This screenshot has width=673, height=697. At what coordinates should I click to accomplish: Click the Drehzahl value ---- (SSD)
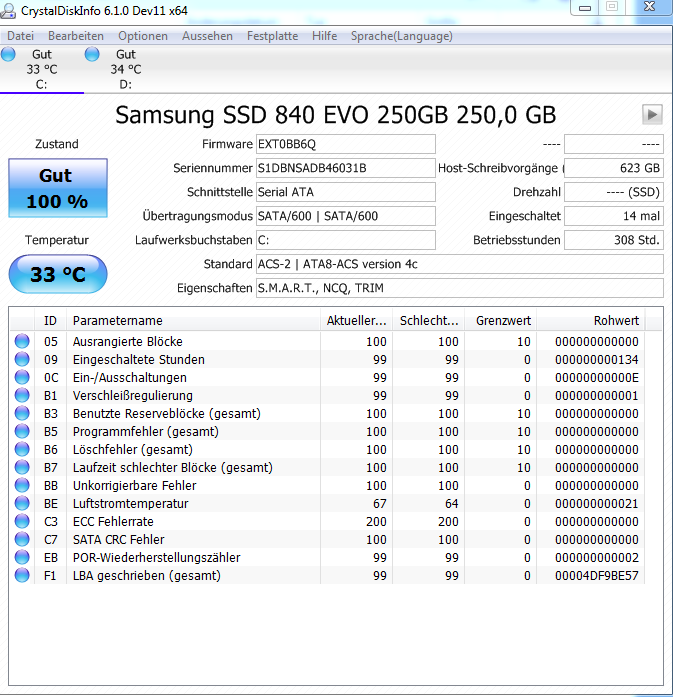(x=614, y=192)
